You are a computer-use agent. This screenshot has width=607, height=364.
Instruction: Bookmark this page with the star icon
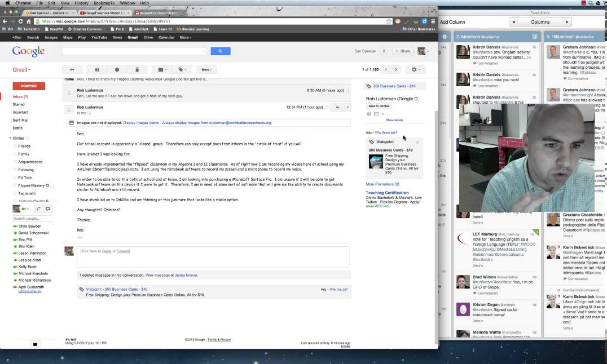pyautogui.click(x=389, y=21)
